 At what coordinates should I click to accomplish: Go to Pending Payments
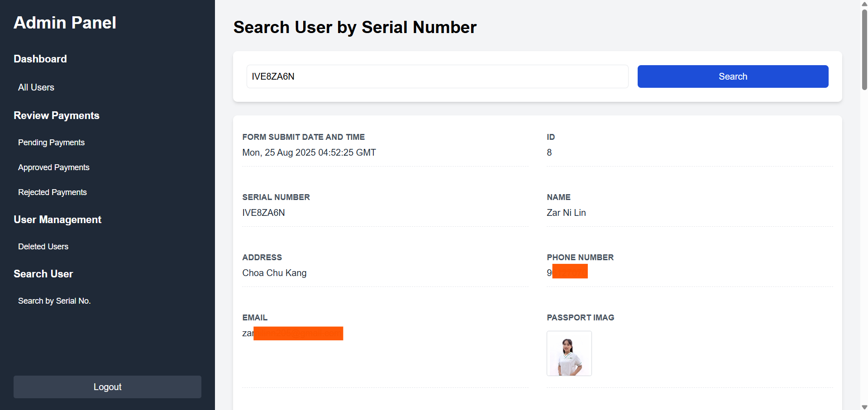click(51, 143)
